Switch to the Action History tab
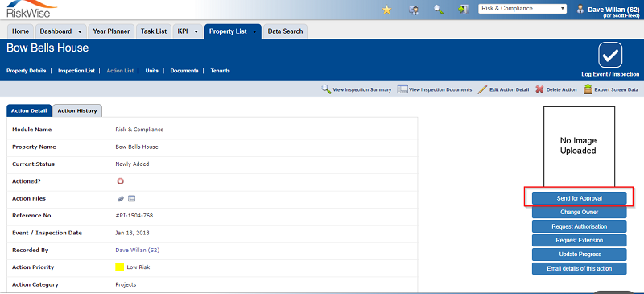Viewport: 644px width, 294px height. tap(77, 110)
